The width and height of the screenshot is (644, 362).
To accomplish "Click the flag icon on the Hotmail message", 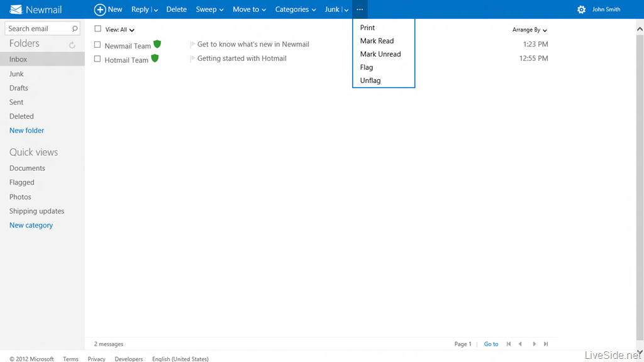I will [x=192, y=59].
